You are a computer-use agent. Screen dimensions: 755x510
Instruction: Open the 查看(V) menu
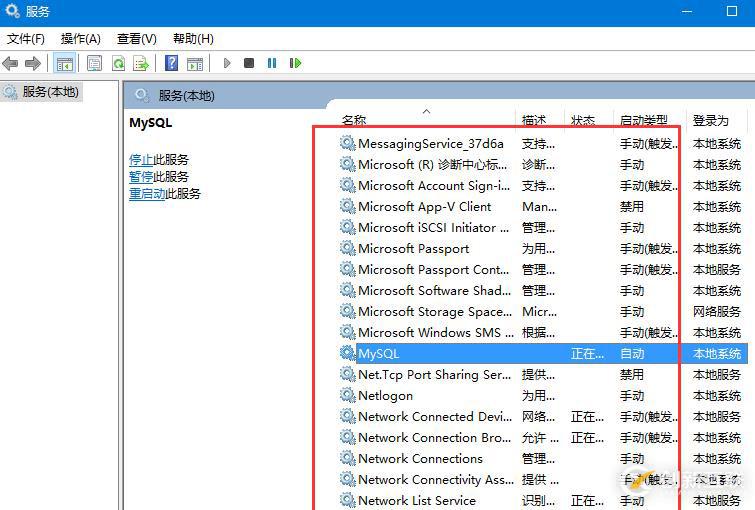137,39
